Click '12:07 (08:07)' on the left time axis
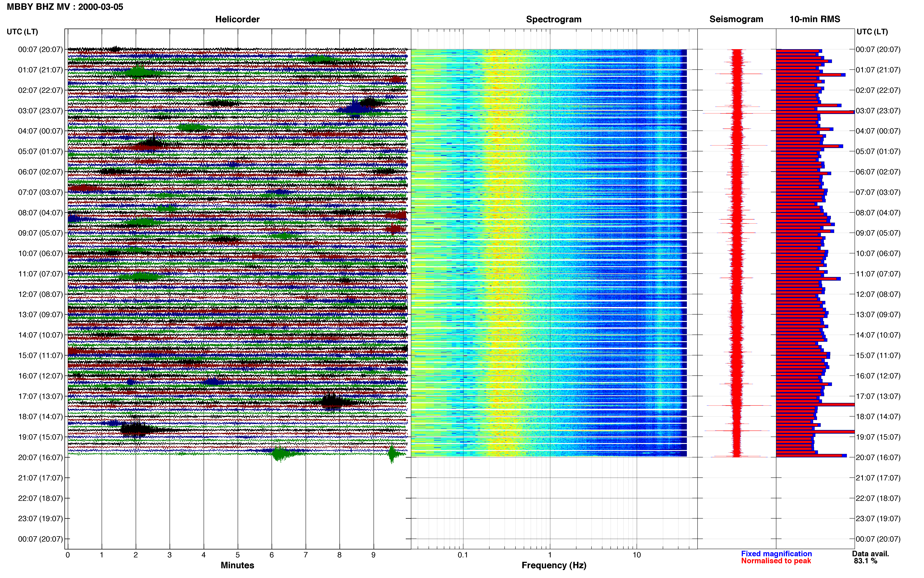The width and height of the screenshot is (924, 578). [40, 294]
